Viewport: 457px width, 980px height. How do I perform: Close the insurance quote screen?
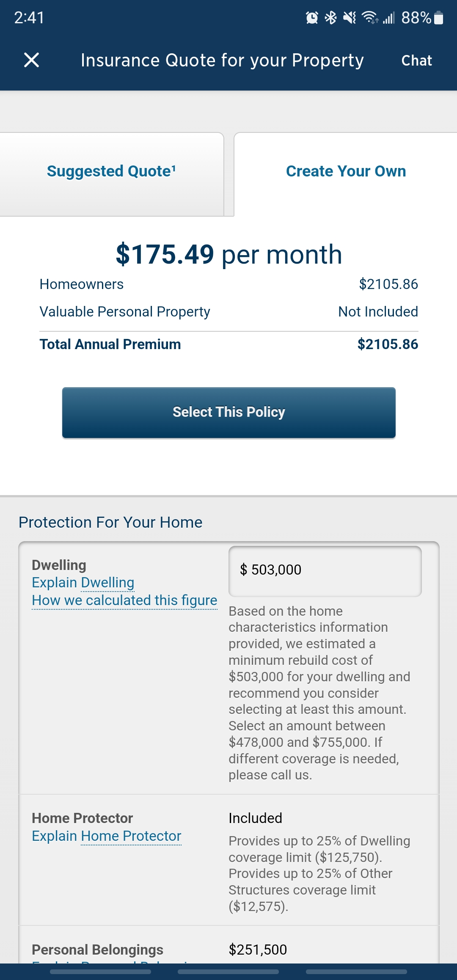tap(32, 60)
